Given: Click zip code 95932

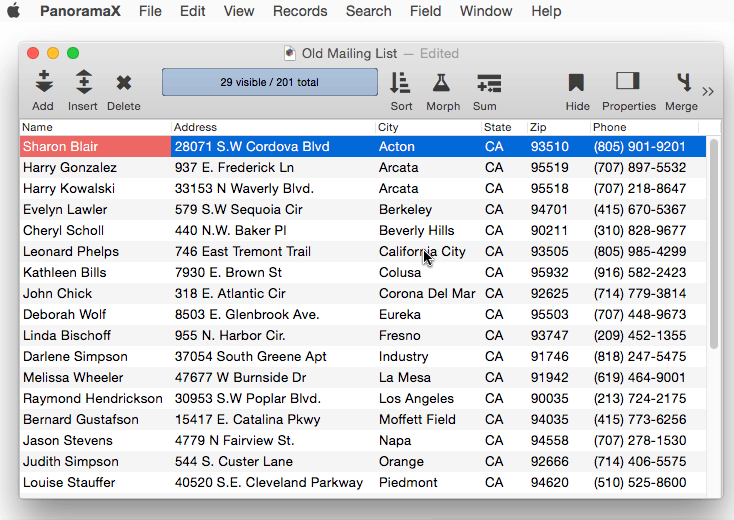Looking at the screenshot, I should point(550,272).
